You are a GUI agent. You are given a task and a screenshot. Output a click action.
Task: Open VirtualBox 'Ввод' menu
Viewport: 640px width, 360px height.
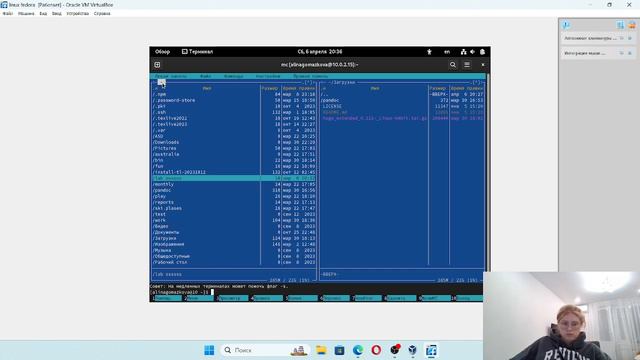57,13
